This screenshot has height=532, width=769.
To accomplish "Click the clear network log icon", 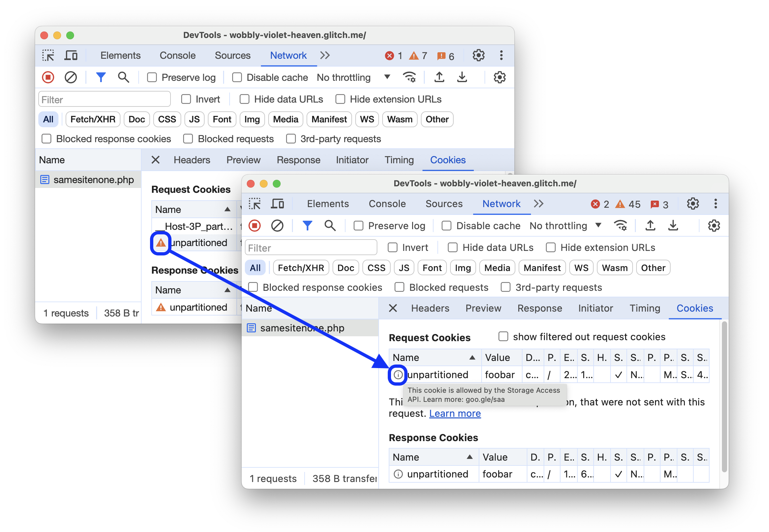I will [71, 78].
